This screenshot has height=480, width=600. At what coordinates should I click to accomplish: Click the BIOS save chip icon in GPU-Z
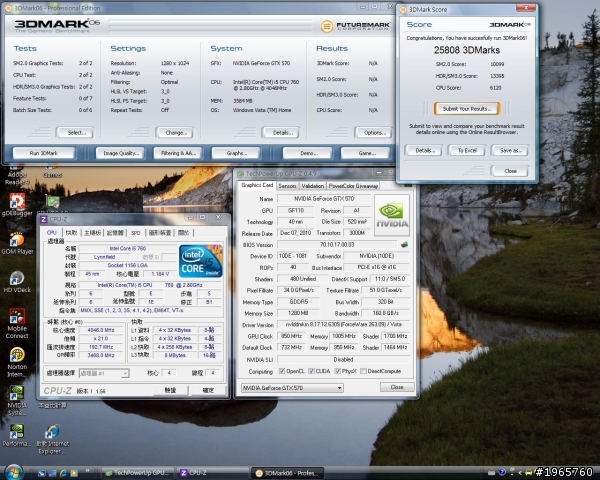pyautogui.click(x=404, y=244)
